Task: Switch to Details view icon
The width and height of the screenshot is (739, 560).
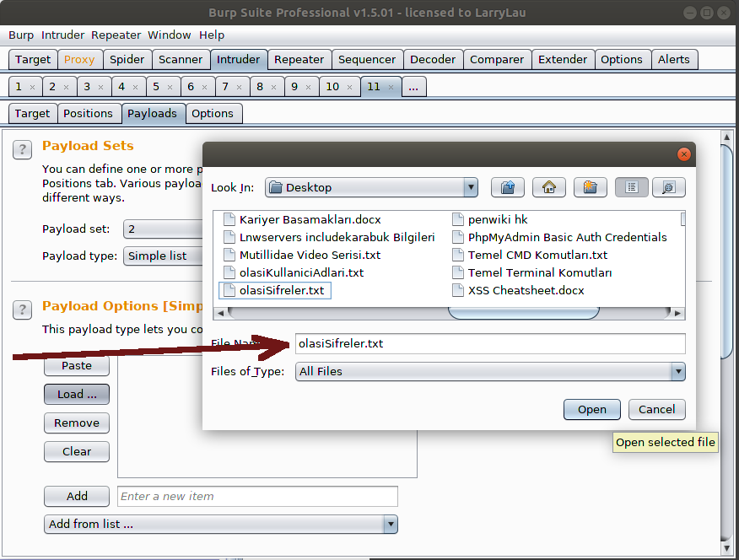Action: pyautogui.click(x=669, y=187)
